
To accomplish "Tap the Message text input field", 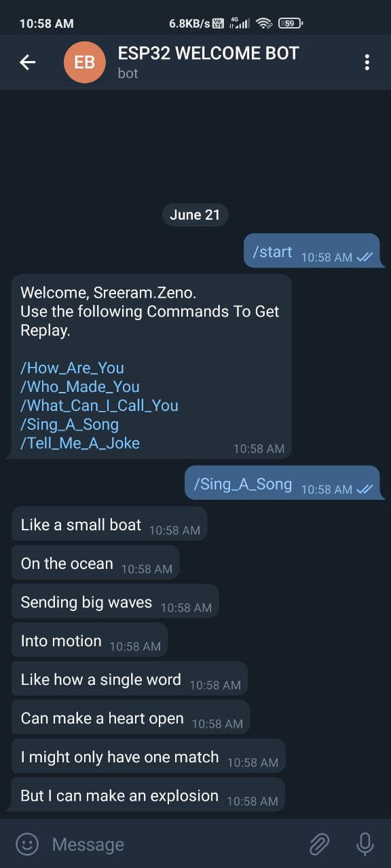I will click(136, 844).
